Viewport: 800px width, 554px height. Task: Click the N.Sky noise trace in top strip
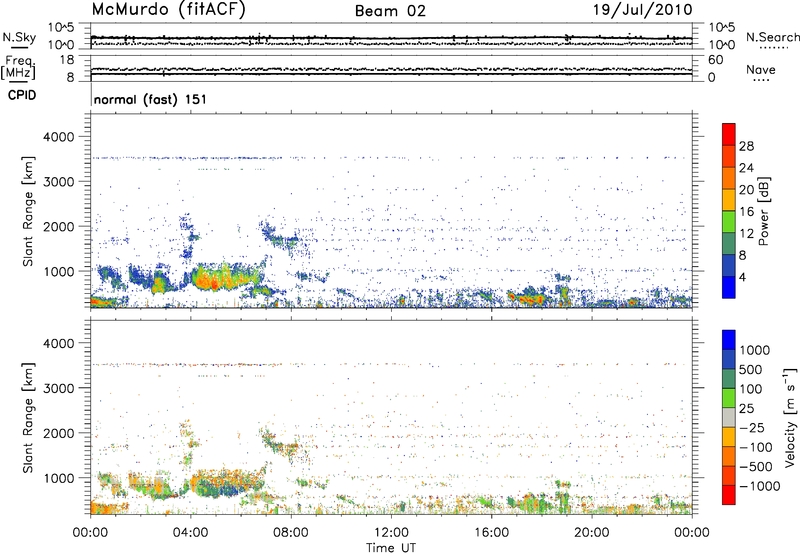[391, 38]
